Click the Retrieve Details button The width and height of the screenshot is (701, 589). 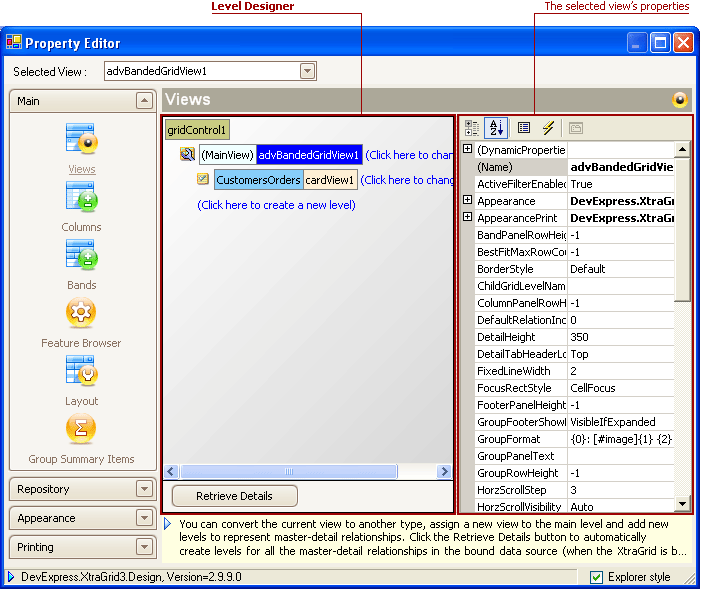[x=234, y=496]
